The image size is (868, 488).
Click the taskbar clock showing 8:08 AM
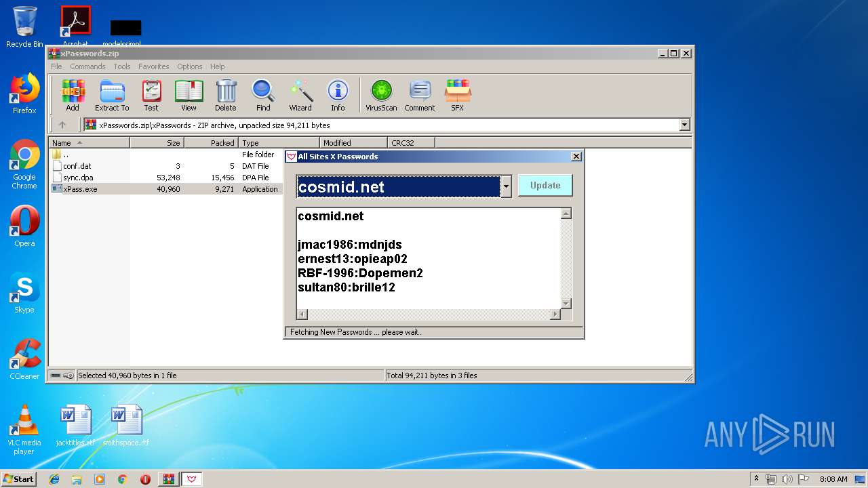833,479
